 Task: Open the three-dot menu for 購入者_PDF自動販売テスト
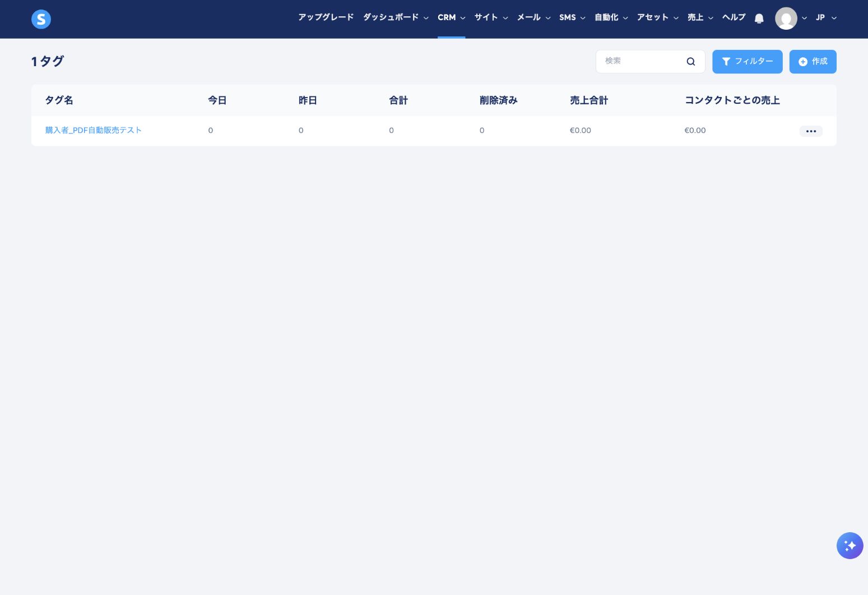pos(810,131)
